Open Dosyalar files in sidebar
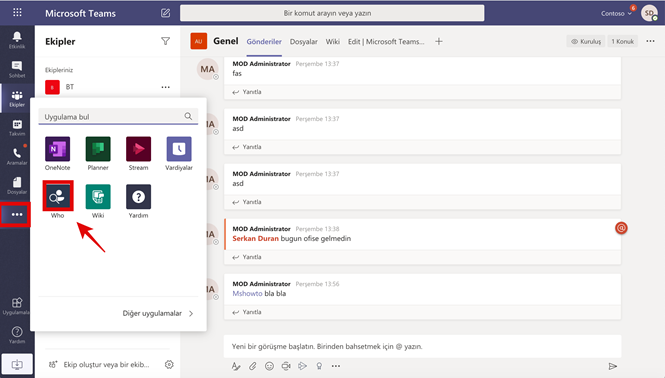The height and width of the screenshot is (378, 665). click(x=17, y=185)
